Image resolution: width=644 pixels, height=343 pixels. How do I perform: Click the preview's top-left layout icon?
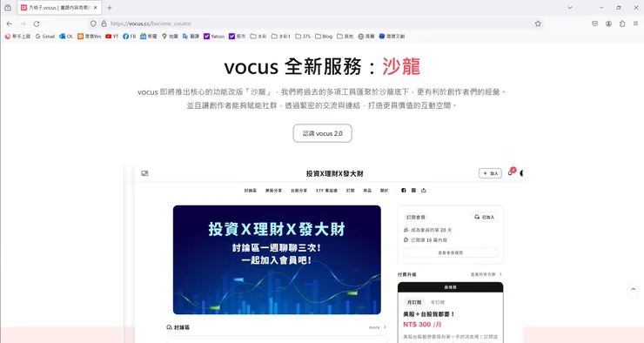[x=144, y=173]
